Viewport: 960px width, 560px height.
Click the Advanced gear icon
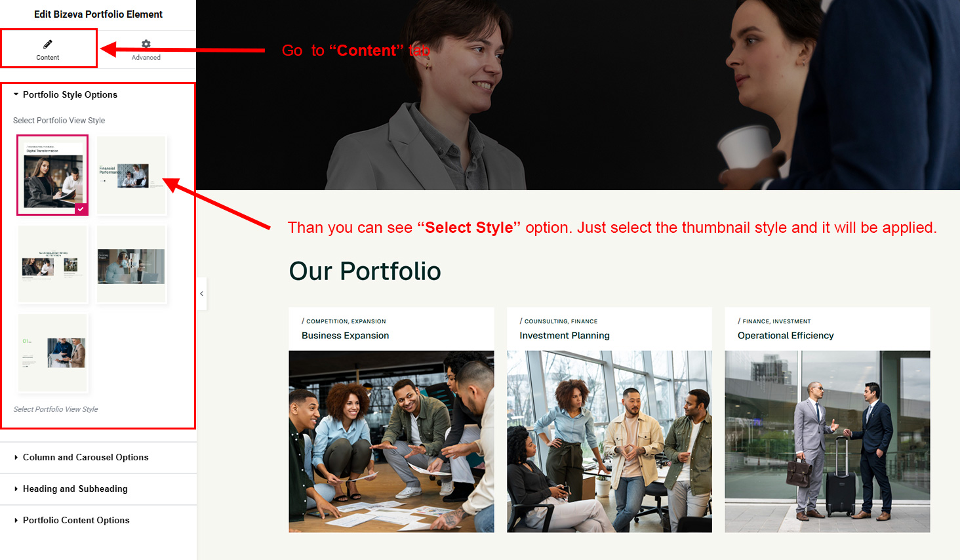[x=146, y=44]
